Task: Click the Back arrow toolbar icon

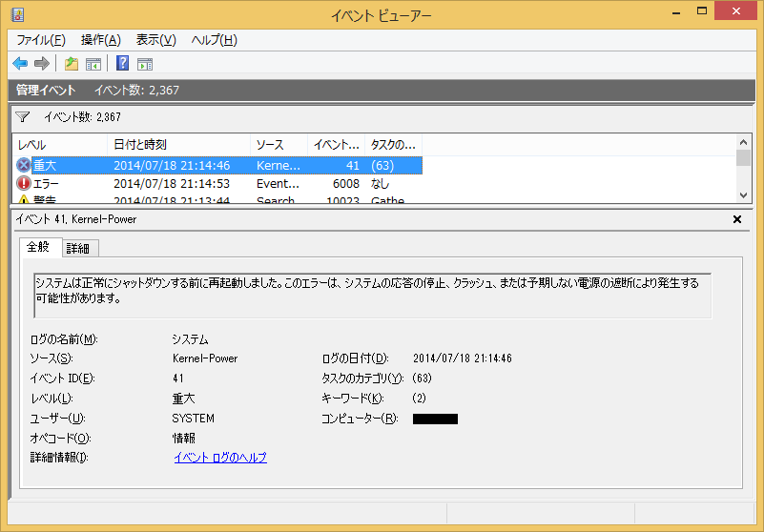Action: (20, 63)
